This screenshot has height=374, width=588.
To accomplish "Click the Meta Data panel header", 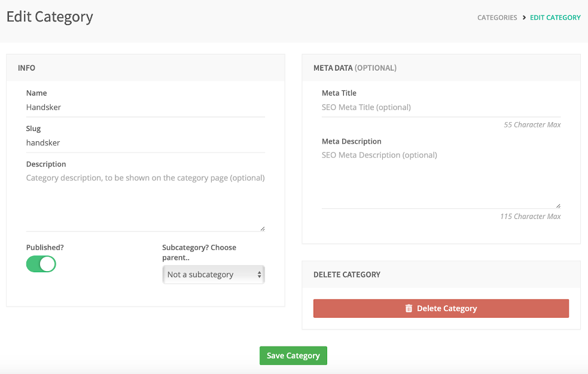I will pos(441,68).
